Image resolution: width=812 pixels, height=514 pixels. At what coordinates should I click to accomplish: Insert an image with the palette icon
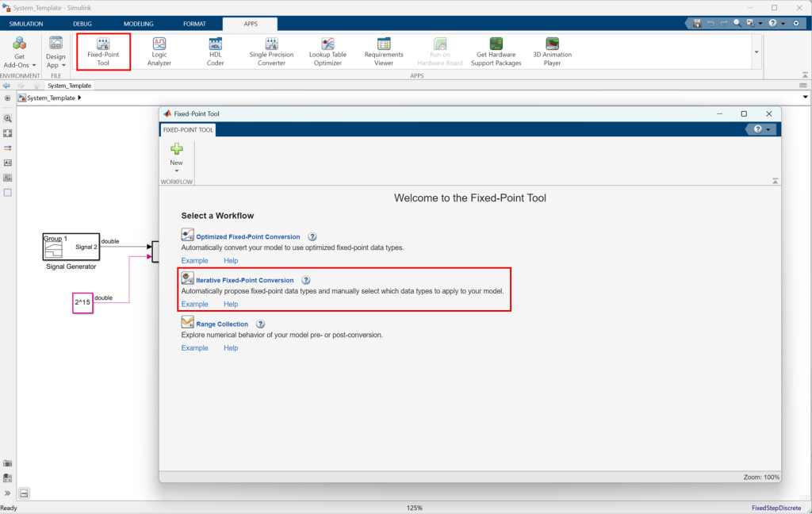pos(7,178)
